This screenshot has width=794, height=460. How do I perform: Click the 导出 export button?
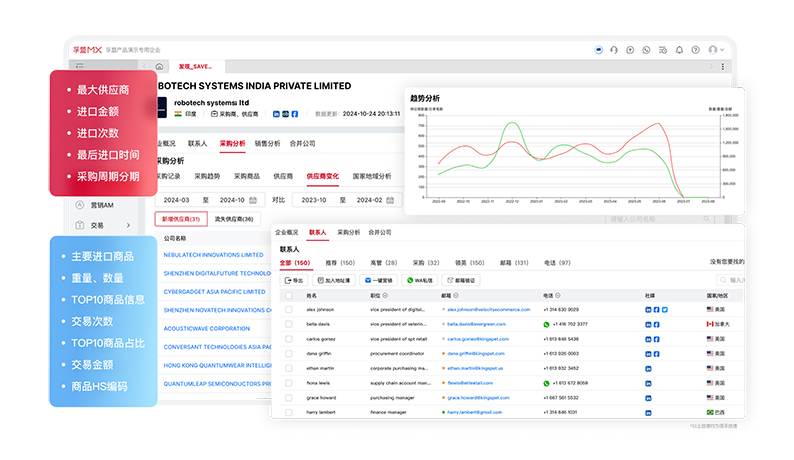click(295, 280)
